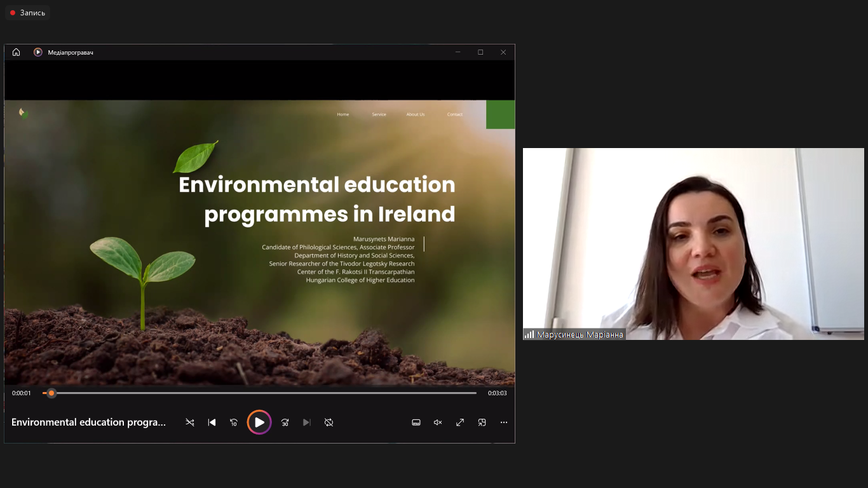Click the middle of the playback timeline
868x488 pixels.
pos(259,393)
